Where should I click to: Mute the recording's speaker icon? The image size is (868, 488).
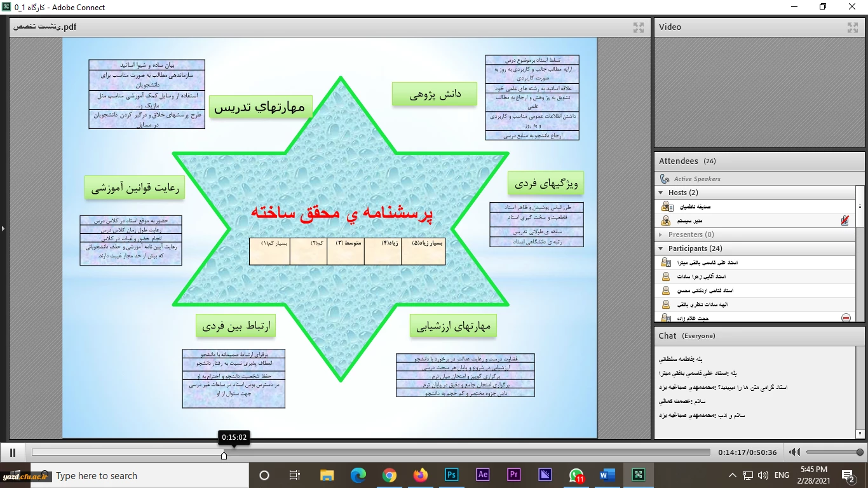point(794,452)
